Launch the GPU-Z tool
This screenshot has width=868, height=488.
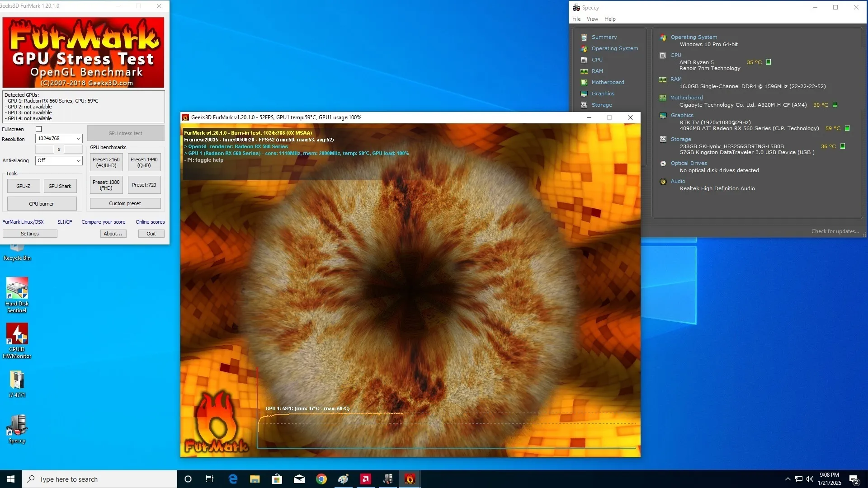pyautogui.click(x=24, y=186)
